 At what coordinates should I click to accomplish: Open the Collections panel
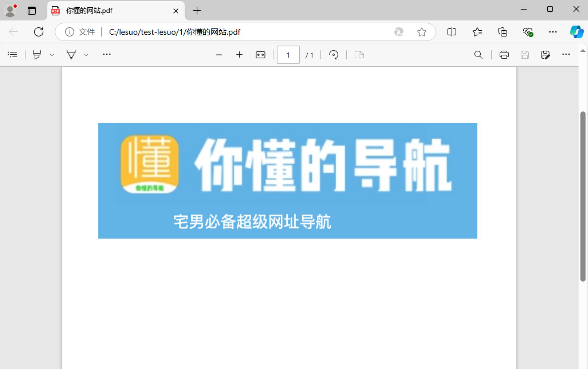coord(503,32)
